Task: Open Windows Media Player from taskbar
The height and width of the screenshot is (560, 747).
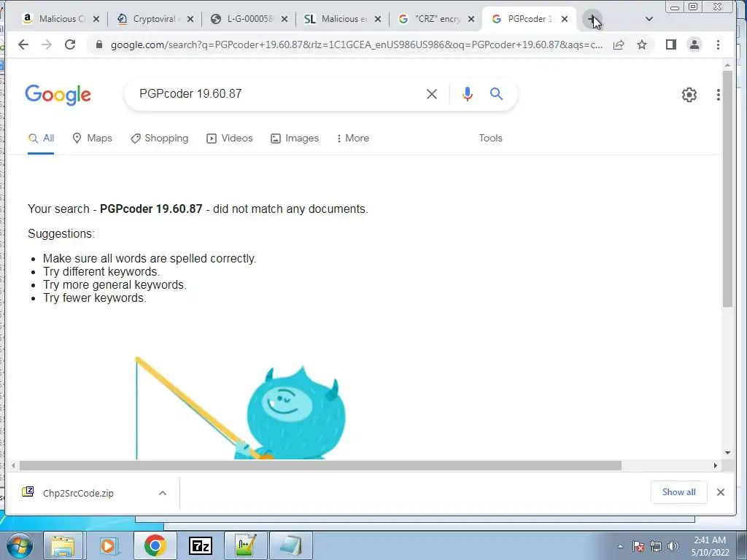Action: tap(108, 545)
